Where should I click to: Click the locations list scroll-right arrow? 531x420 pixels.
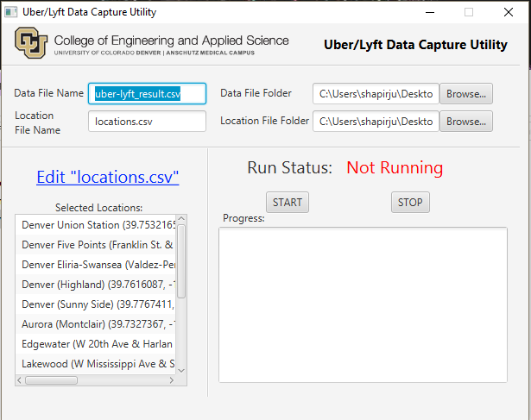pyautogui.click(x=171, y=380)
